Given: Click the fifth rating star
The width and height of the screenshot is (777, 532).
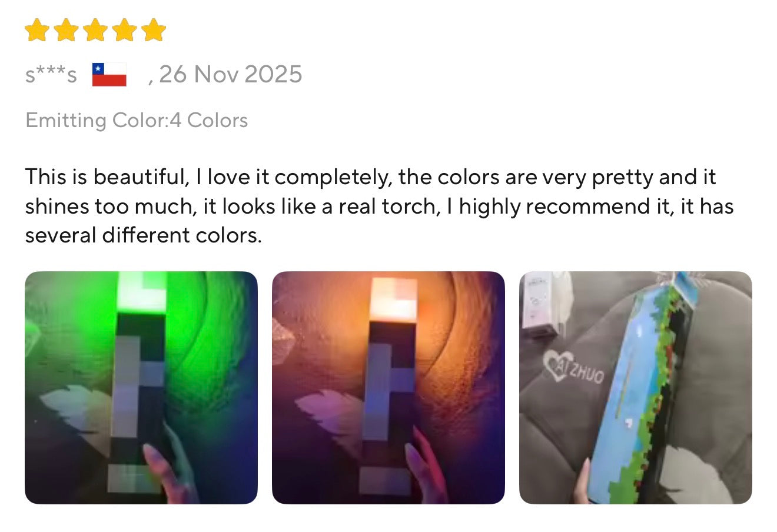Looking at the screenshot, I should coord(153,30).
